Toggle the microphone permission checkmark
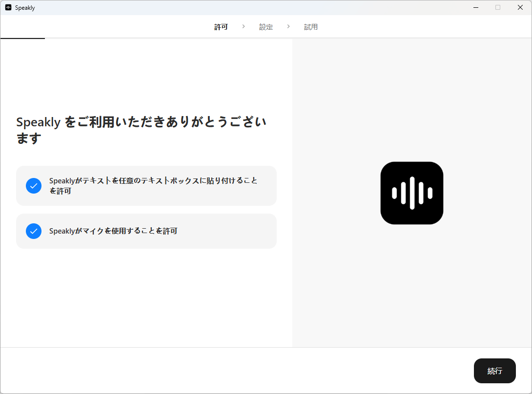Image resolution: width=532 pixels, height=394 pixels. (x=34, y=231)
